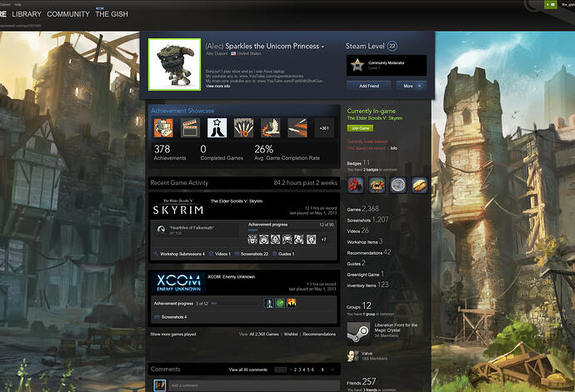Click the Add a comment field
The height and width of the screenshot is (392, 575).
click(x=254, y=385)
